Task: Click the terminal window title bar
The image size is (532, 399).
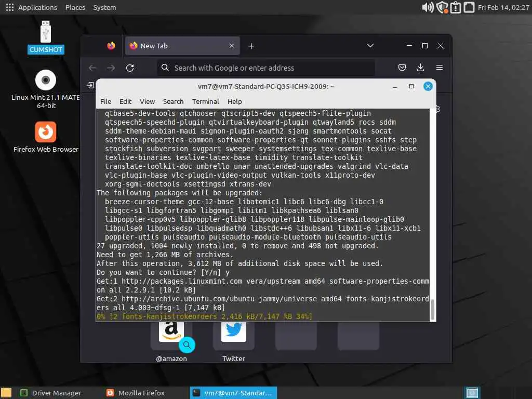Action: (265, 87)
